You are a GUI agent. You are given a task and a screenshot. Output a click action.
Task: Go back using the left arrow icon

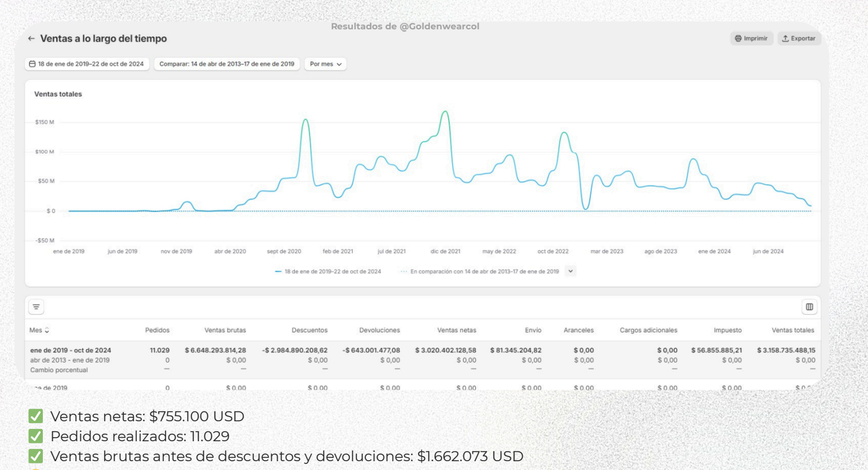pos(31,39)
